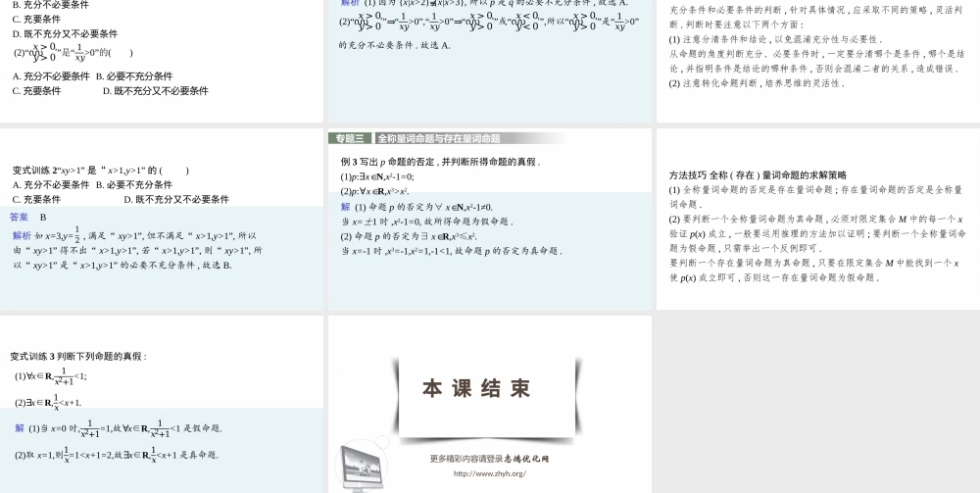Click the 答案 label in the 变式训练 2 slide

tap(19, 218)
